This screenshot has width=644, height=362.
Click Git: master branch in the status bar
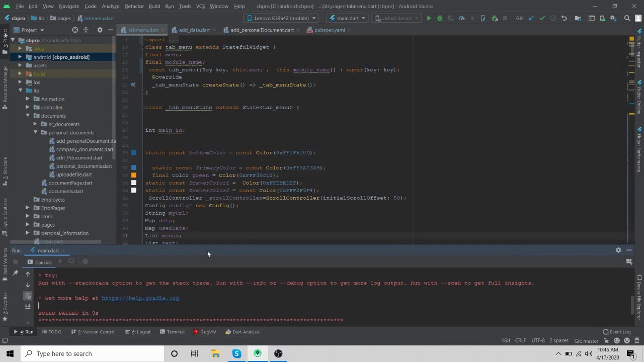pos(586,340)
